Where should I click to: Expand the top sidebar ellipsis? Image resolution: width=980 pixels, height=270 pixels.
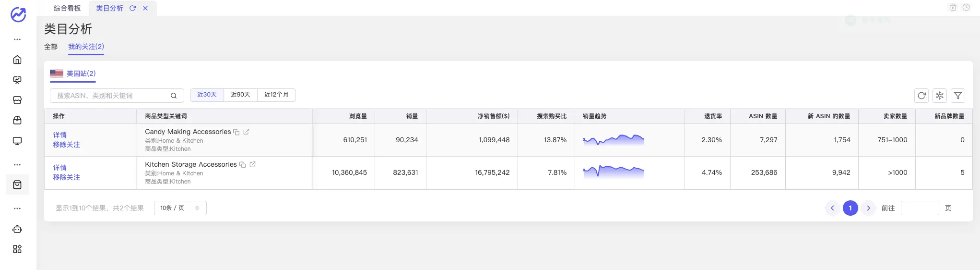click(17, 39)
